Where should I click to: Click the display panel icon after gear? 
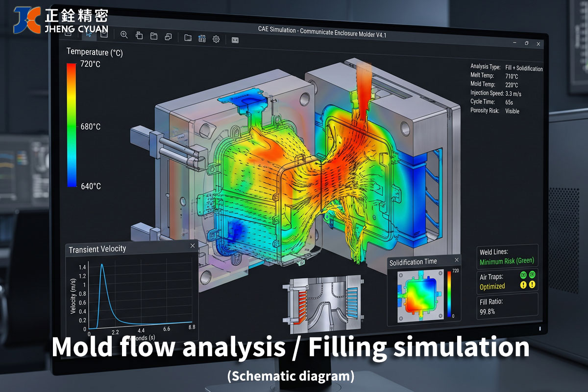tap(235, 39)
